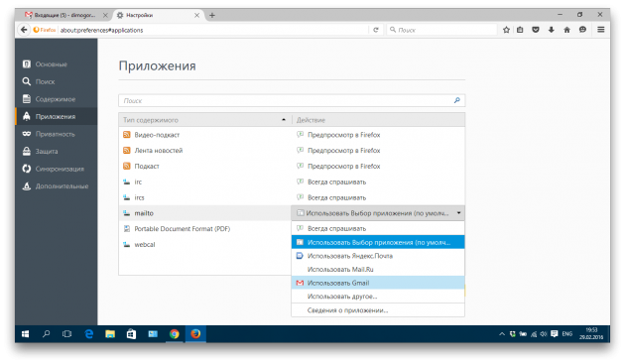Image resolution: width=625 pixels, height=364 pixels.
Task: Open Windows taskbar search
Action: [47, 334]
